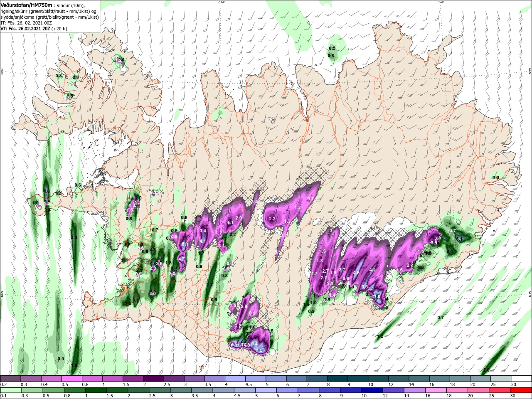Pick the light pink 16 swatch in rain legend
The image size is (532, 399).
[436, 390]
